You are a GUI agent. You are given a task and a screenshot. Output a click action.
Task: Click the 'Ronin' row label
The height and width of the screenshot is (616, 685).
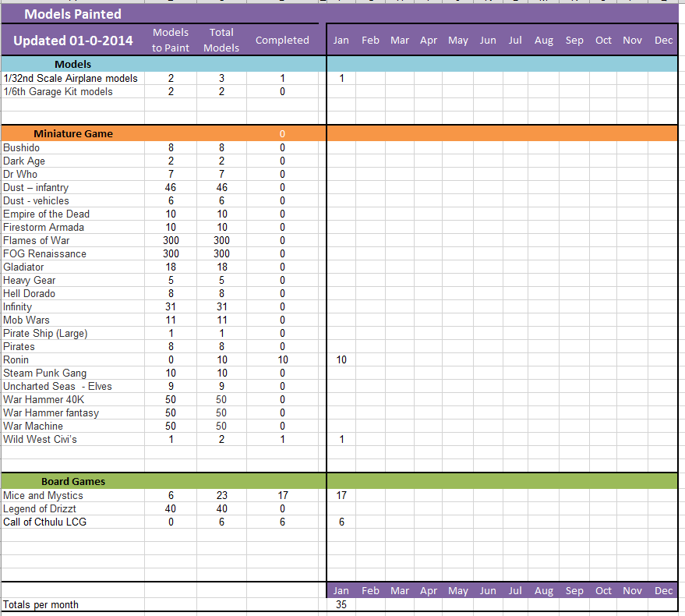click(73, 359)
